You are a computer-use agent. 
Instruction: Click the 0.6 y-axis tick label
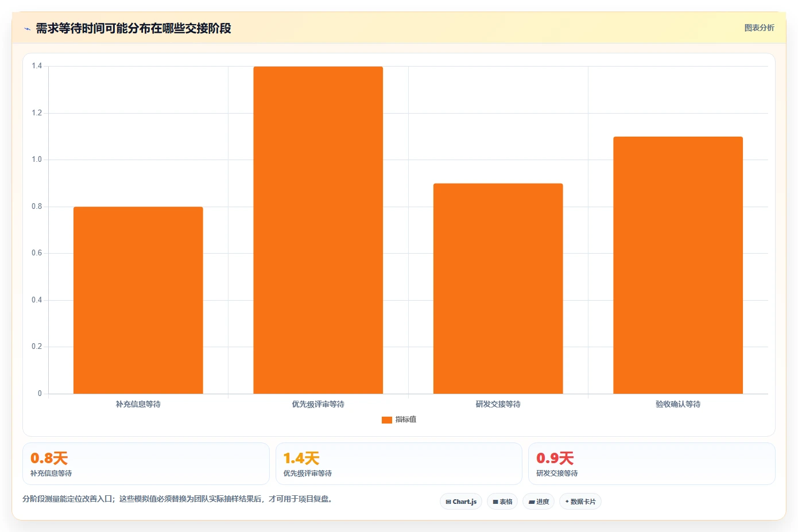coord(37,253)
